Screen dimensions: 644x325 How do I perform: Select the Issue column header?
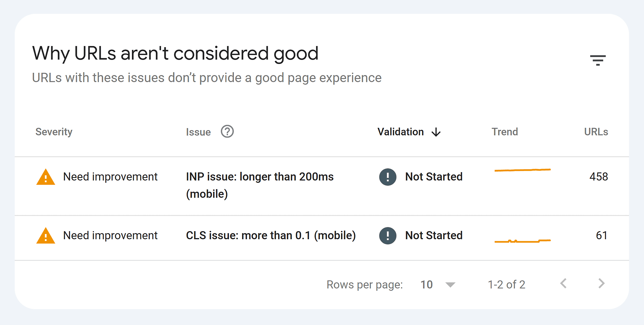[198, 131]
